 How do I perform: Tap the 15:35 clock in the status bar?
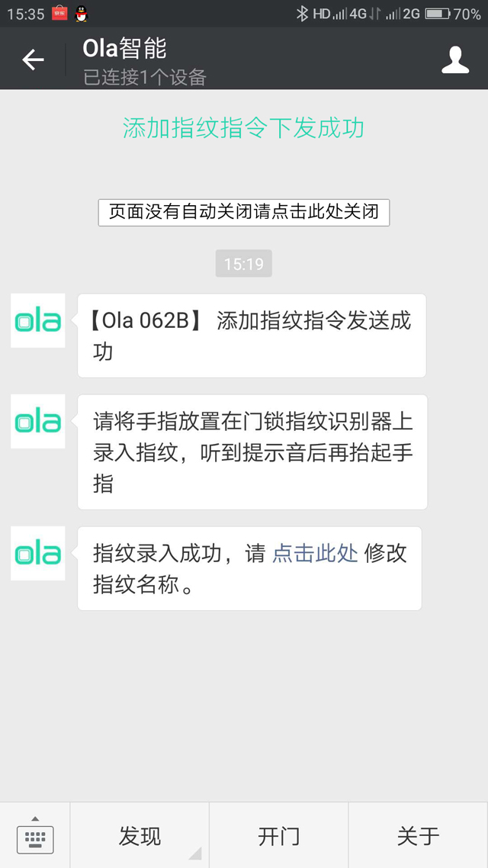[24, 12]
